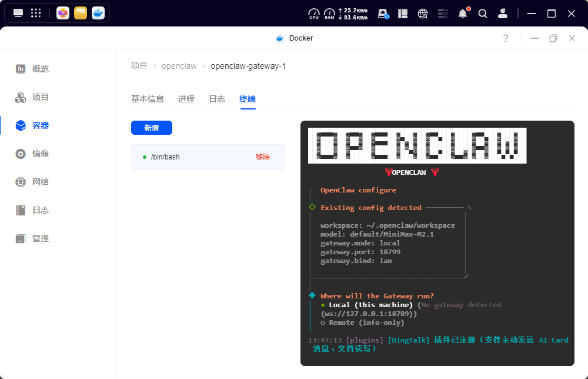Open the notification bell in the top bar

tap(463, 13)
